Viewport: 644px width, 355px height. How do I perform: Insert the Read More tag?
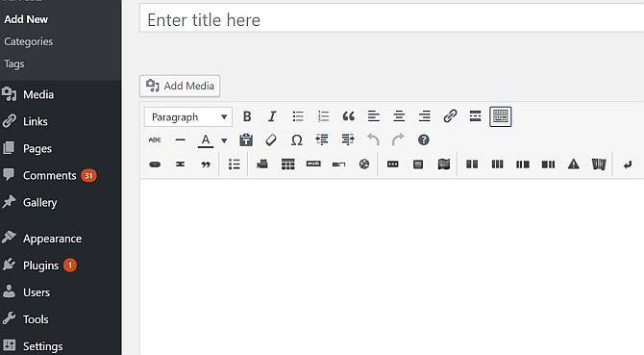475,116
